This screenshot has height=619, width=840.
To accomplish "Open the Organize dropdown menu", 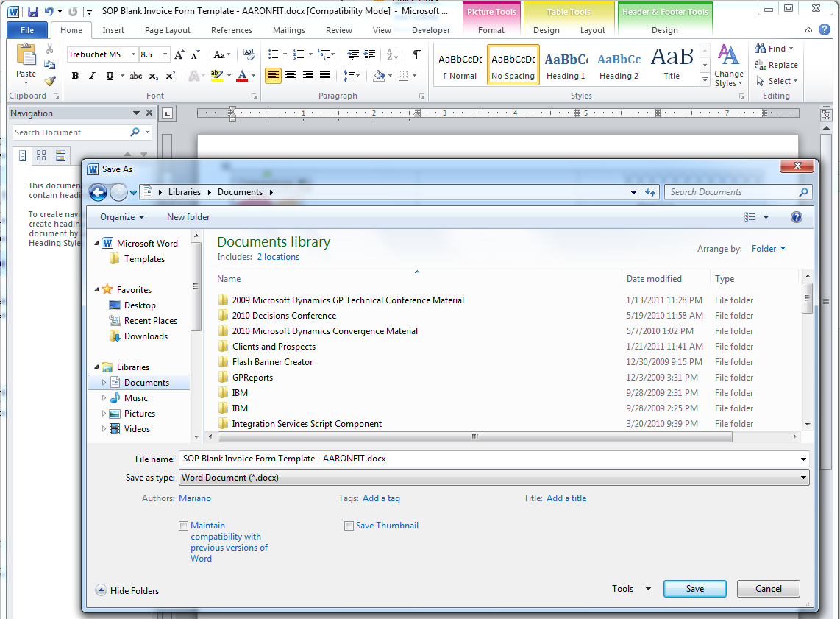I will pos(122,217).
